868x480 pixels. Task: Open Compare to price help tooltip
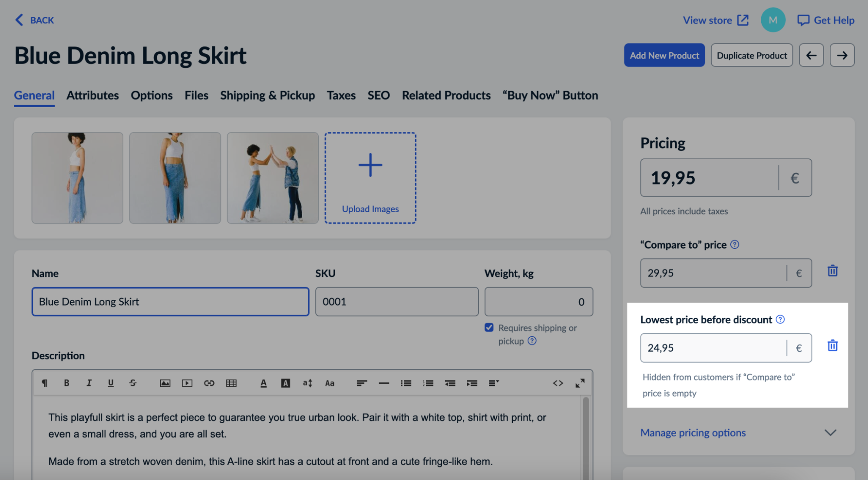(x=735, y=244)
